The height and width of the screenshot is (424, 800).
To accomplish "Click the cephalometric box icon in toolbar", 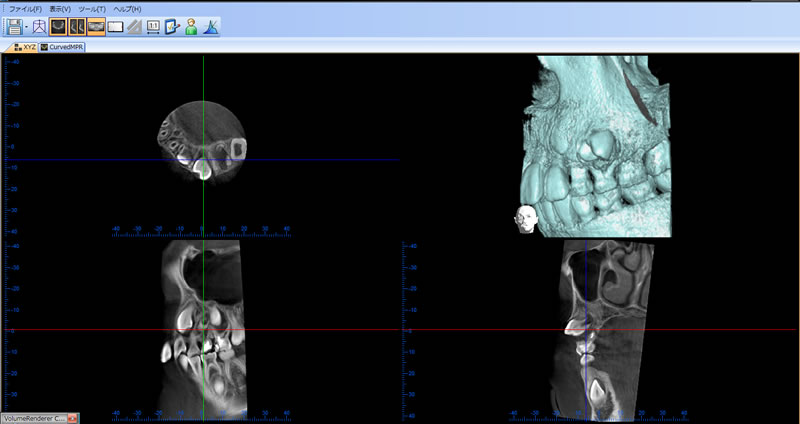I will (39, 27).
